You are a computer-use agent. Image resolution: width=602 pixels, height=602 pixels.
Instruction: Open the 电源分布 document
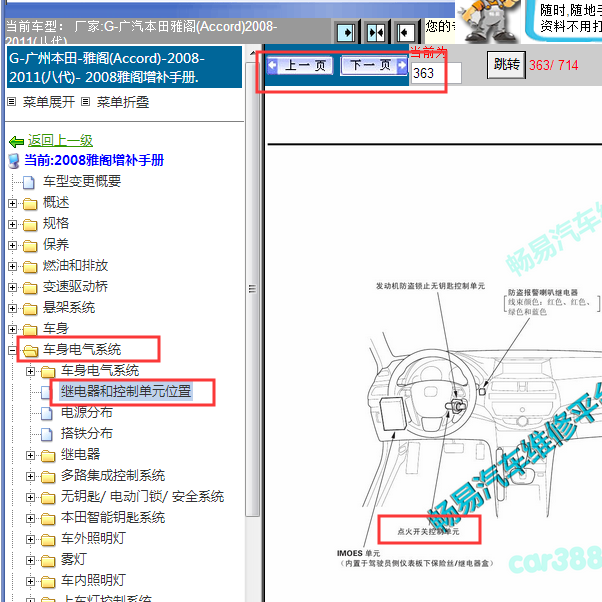[x=86, y=412]
